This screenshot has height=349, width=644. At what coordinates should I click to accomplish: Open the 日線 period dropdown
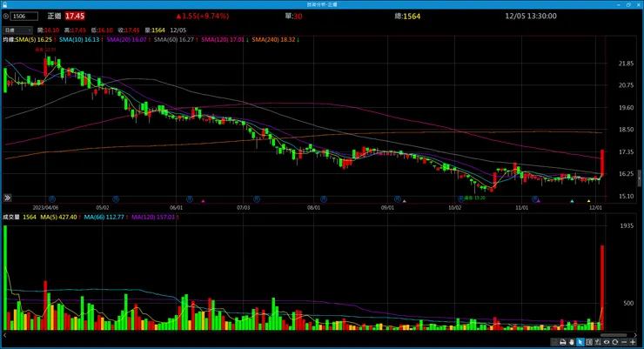coord(17,30)
